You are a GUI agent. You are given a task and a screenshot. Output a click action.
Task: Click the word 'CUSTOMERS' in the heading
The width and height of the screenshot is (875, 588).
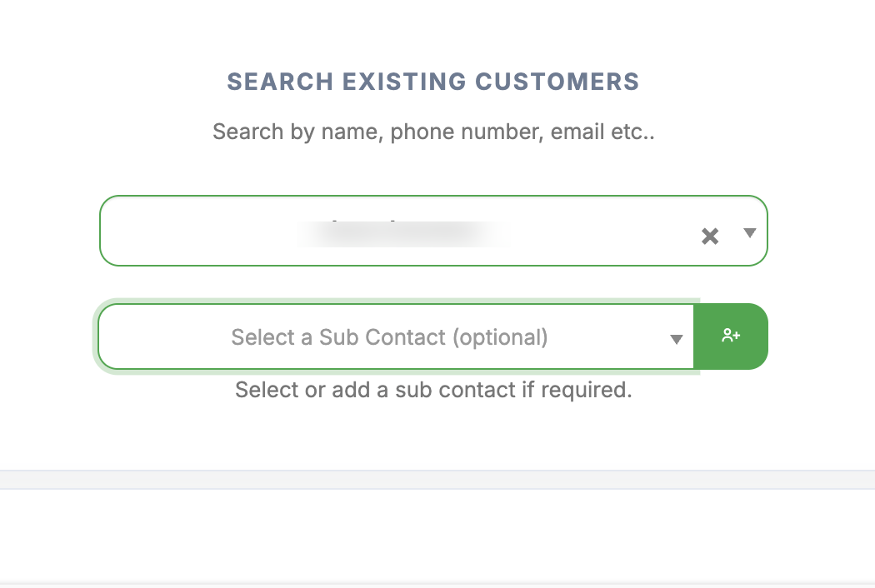(557, 82)
